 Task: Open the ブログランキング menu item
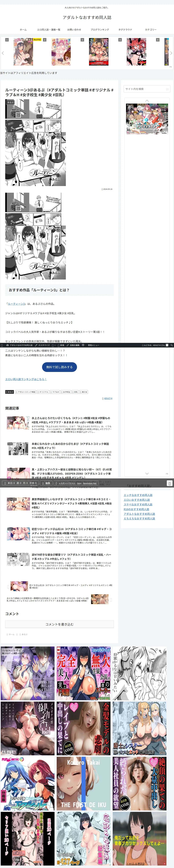tap(100, 30)
